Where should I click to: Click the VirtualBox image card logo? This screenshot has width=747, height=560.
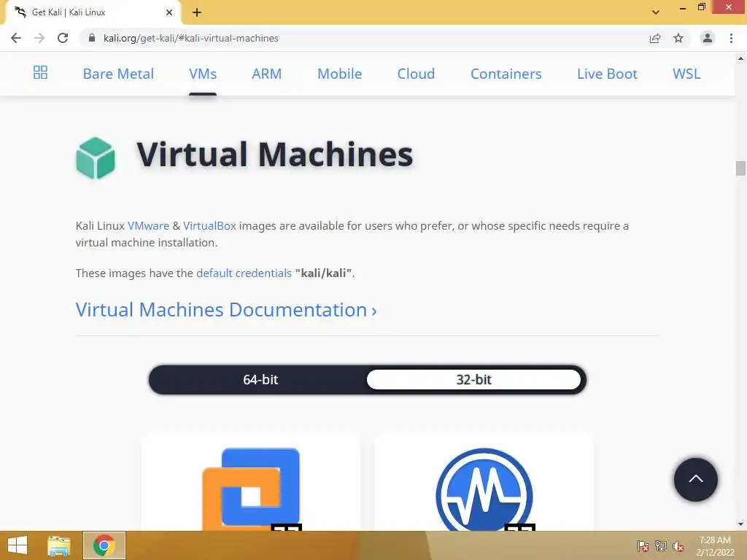coord(484,489)
